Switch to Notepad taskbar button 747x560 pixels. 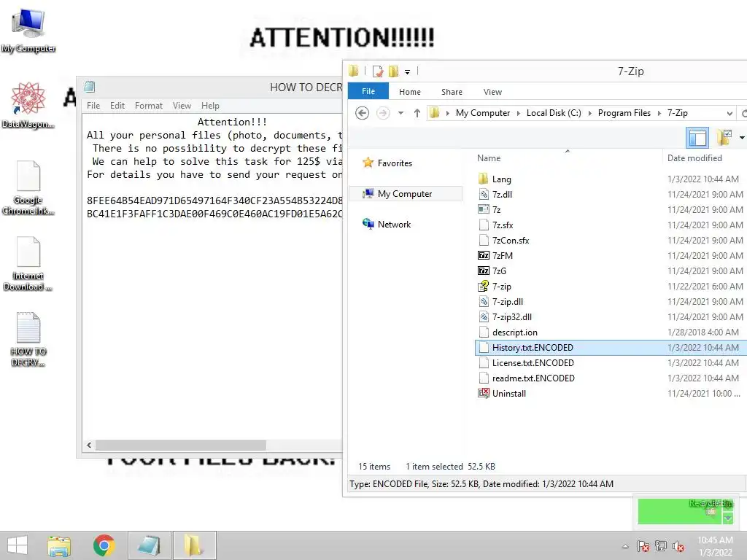[149, 545]
